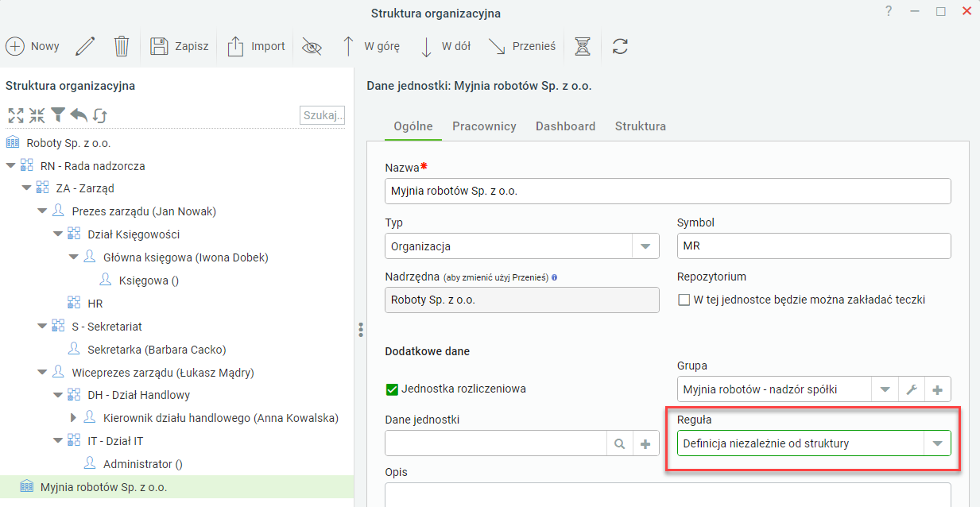980x507 pixels.
Task: Click the trash delete icon in toolbar
Action: [121, 46]
